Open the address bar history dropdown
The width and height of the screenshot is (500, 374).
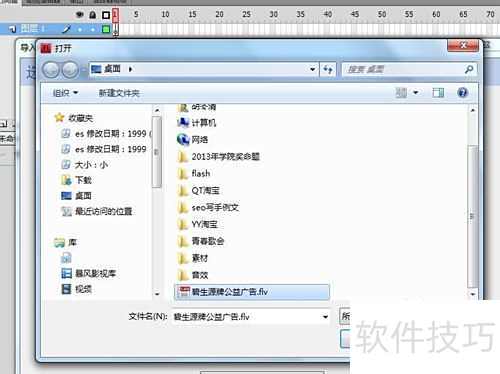pos(312,69)
